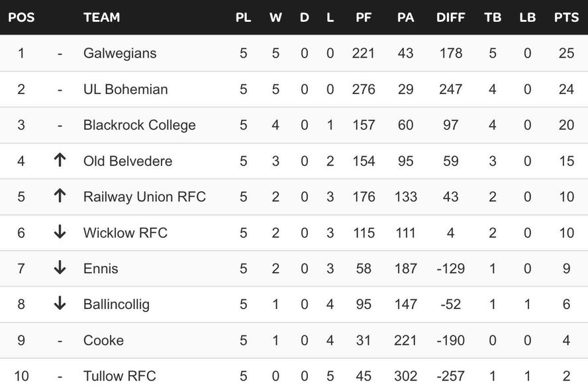The width and height of the screenshot is (588, 391).
Task: Click Galwegians' points total of 25
Action: pos(566,53)
